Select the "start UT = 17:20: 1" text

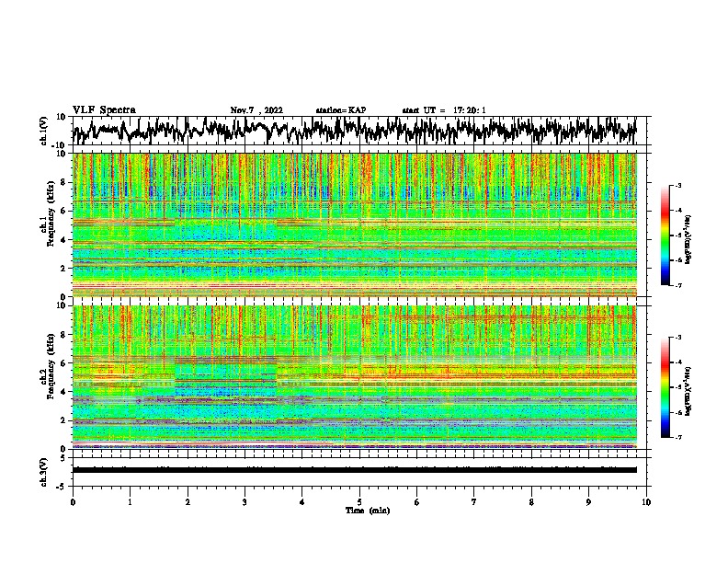point(444,110)
